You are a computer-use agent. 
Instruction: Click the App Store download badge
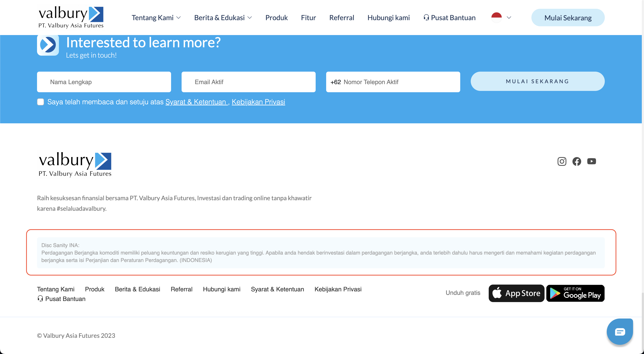[x=516, y=293]
